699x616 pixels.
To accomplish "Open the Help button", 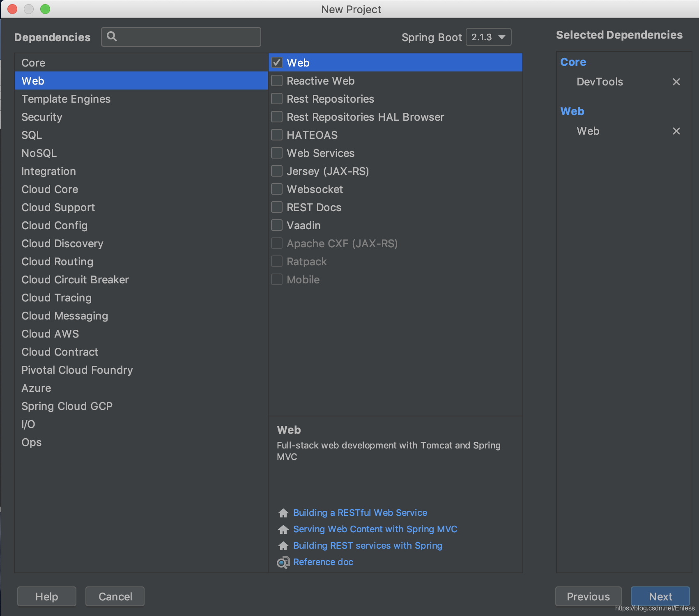I will click(x=47, y=596).
